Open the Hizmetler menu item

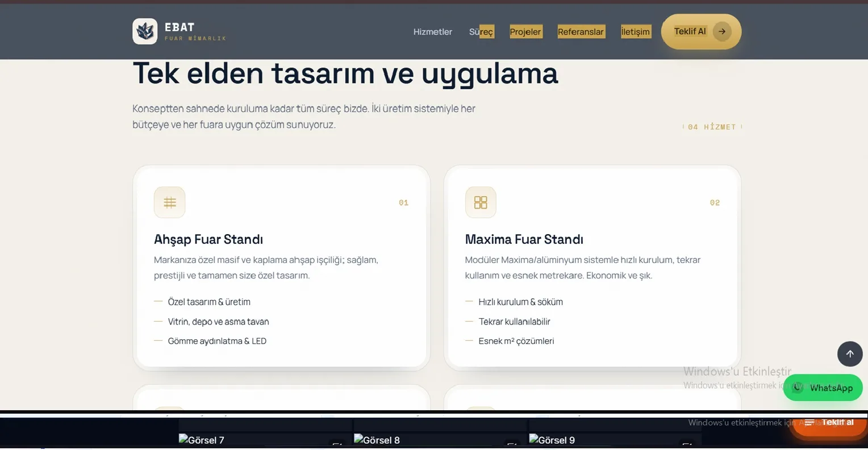(433, 32)
